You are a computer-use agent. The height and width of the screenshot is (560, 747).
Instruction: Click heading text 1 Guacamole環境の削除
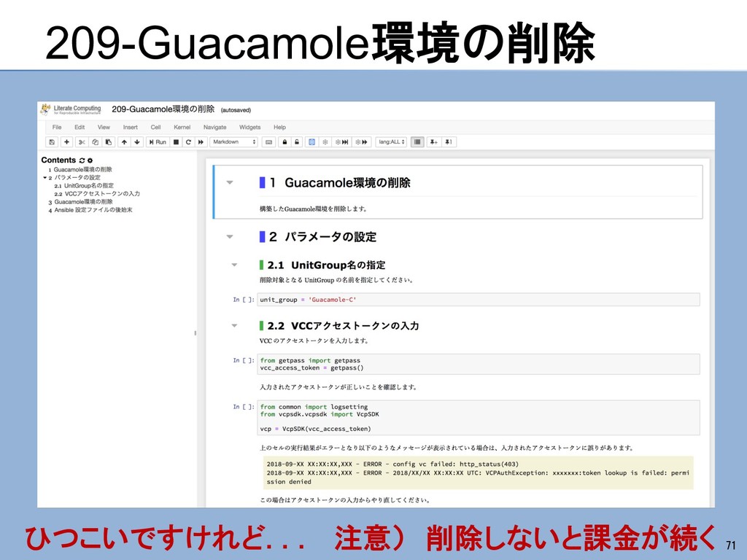pos(340,183)
